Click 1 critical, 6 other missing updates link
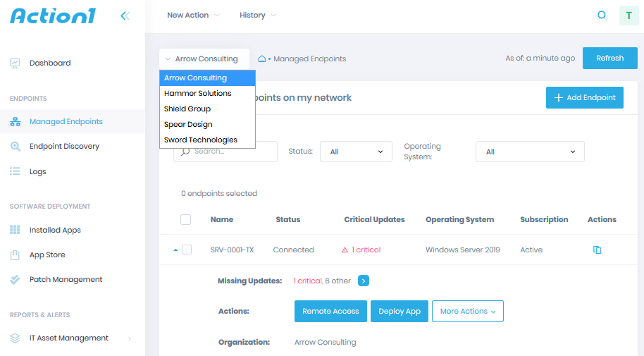 322,281
